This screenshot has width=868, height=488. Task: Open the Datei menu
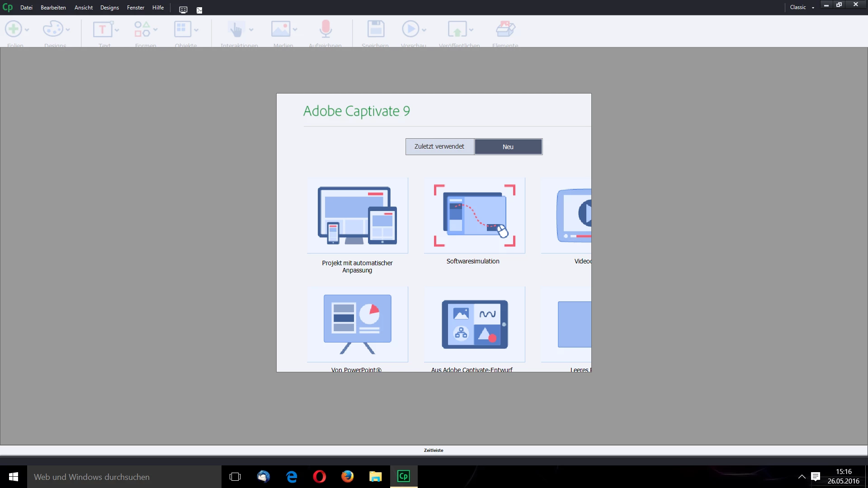tap(26, 8)
